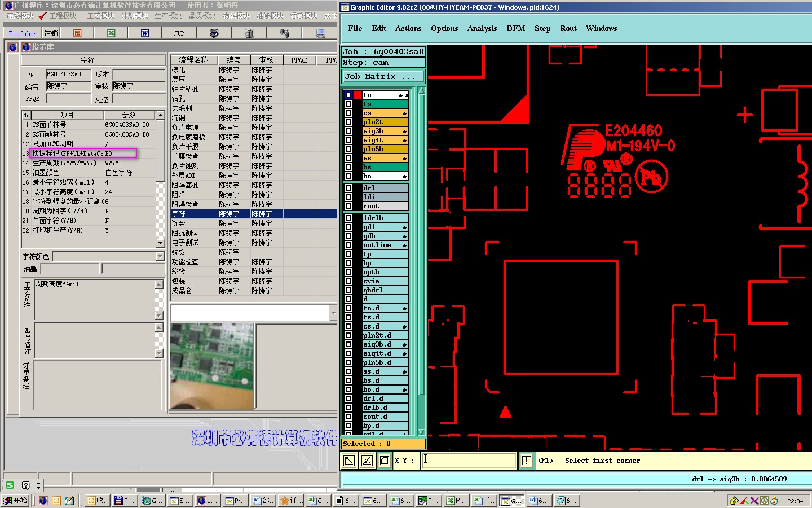The width and height of the screenshot is (812, 508).
Task: Toggle the 'to' layer checkbox
Action: tap(348, 95)
